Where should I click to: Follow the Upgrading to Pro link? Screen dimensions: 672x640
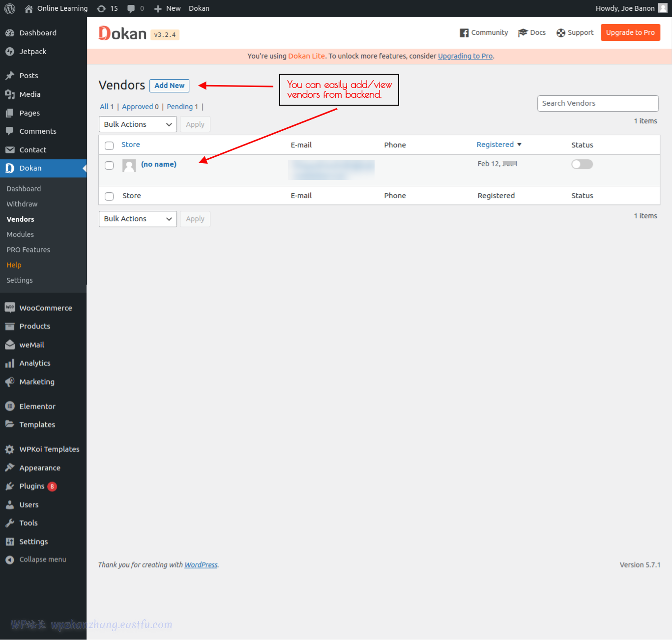point(465,56)
